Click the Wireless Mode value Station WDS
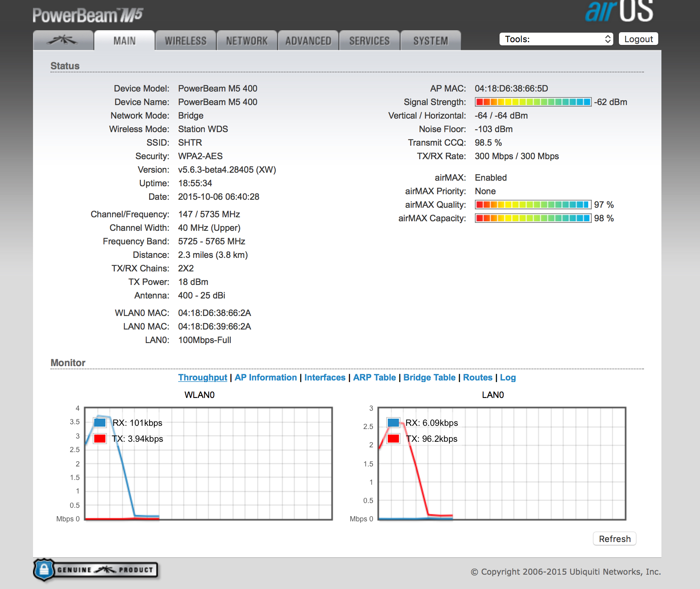 (x=203, y=129)
